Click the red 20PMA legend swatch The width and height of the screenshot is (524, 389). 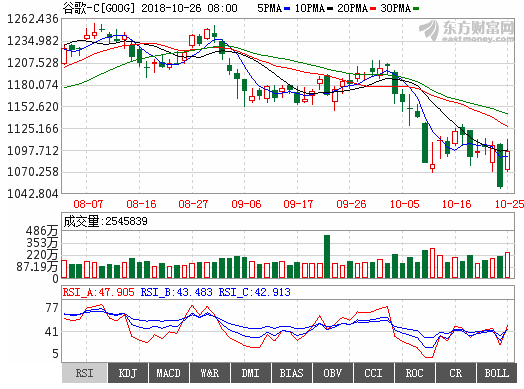[373, 8]
